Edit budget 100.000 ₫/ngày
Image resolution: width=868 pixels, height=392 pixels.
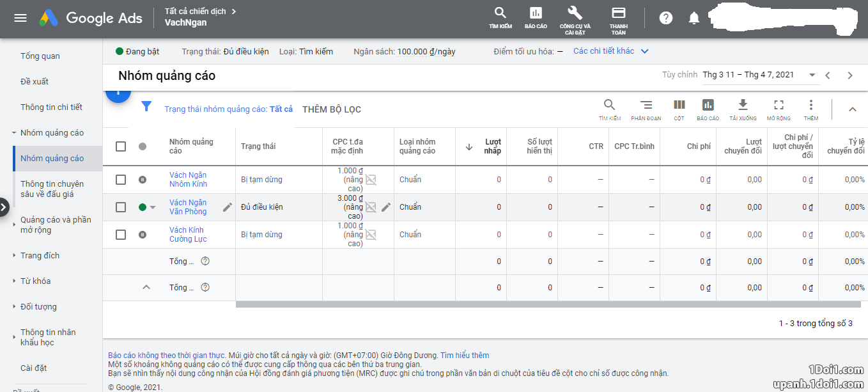tap(426, 51)
